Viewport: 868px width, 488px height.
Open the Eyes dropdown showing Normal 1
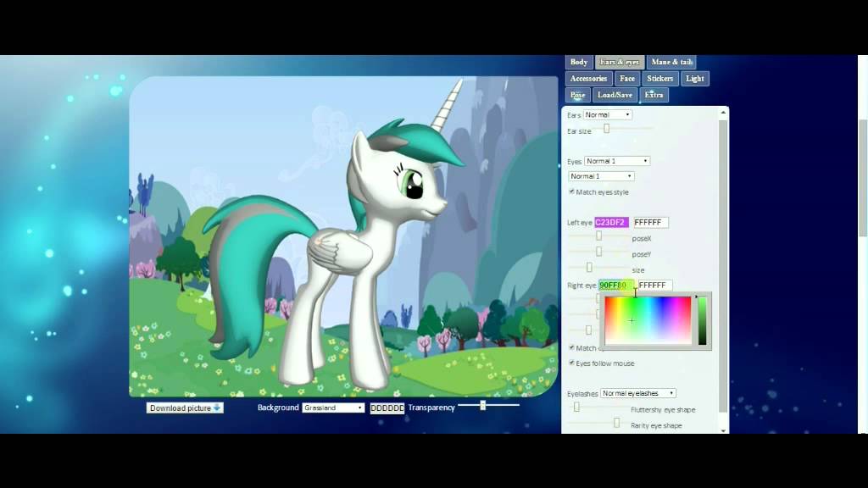click(617, 161)
